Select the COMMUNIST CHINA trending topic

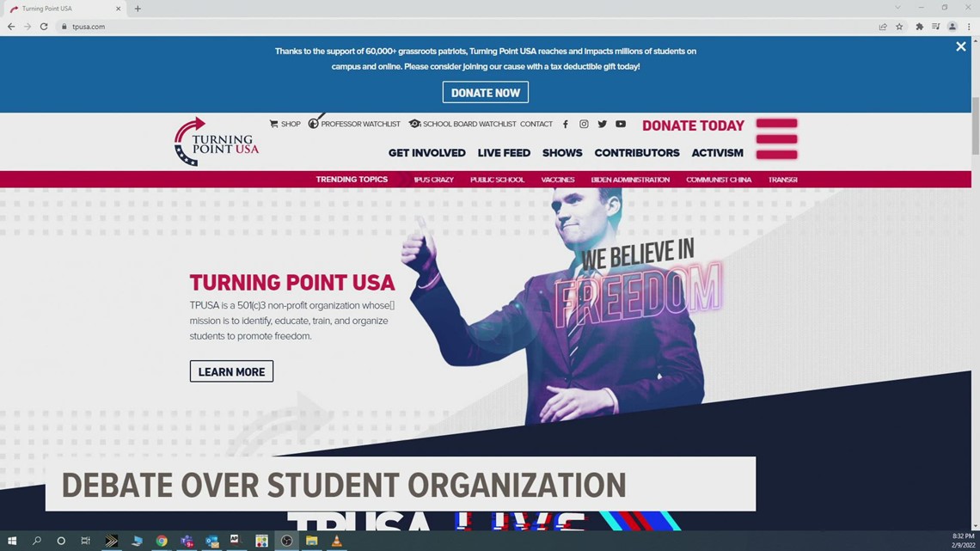tap(719, 180)
